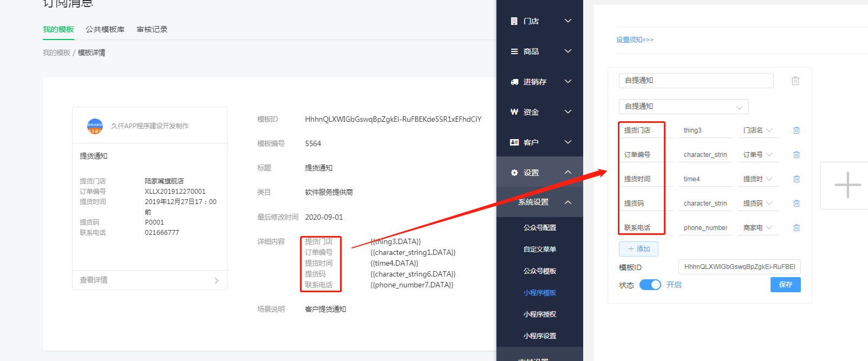Click 我的模板 breadcrumb link
Screen dimensions: 868x361
(x=56, y=52)
